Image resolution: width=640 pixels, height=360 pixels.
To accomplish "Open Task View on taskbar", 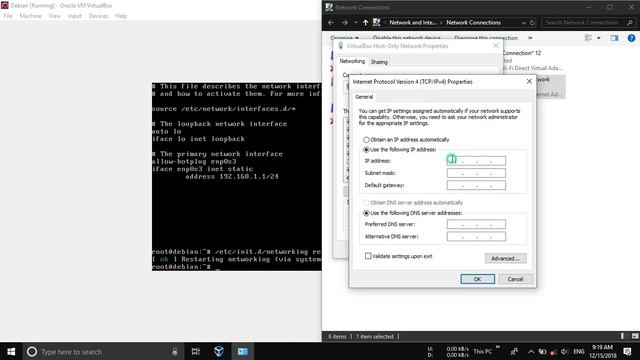I will (196, 351).
